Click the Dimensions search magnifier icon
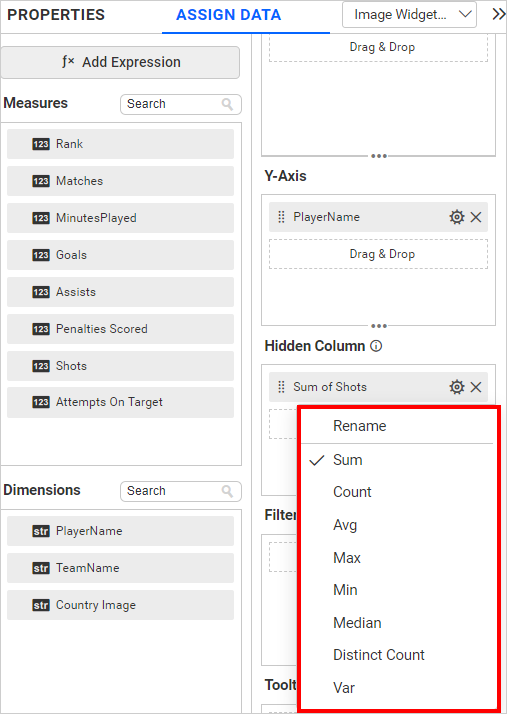The width and height of the screenshot is (507, 714). [x=227, y=491]
